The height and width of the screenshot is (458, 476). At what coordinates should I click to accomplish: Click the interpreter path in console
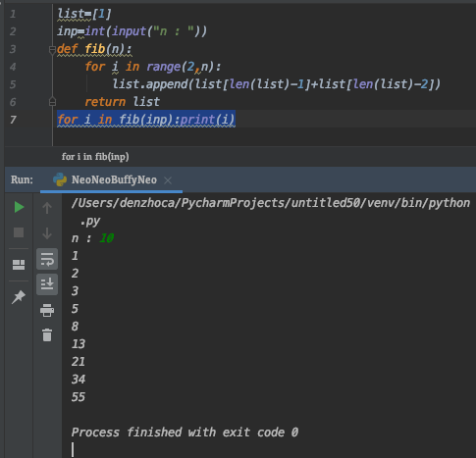[271, 203]
